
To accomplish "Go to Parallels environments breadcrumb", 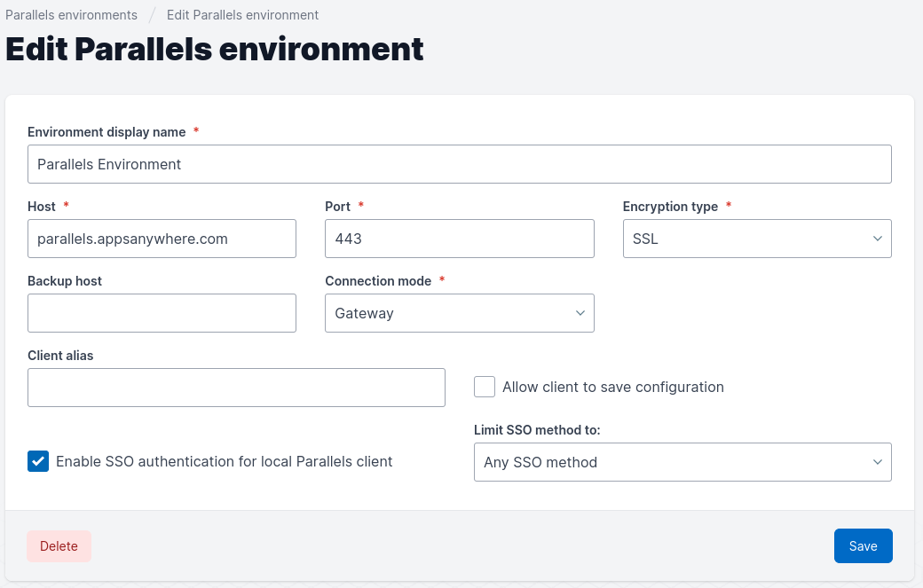I will tap(71, 15).
